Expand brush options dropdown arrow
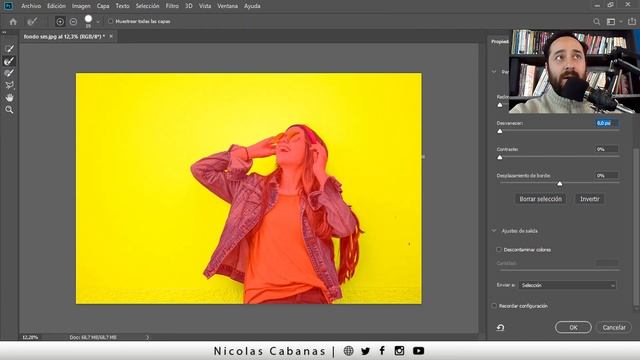 tap(98, 22)
